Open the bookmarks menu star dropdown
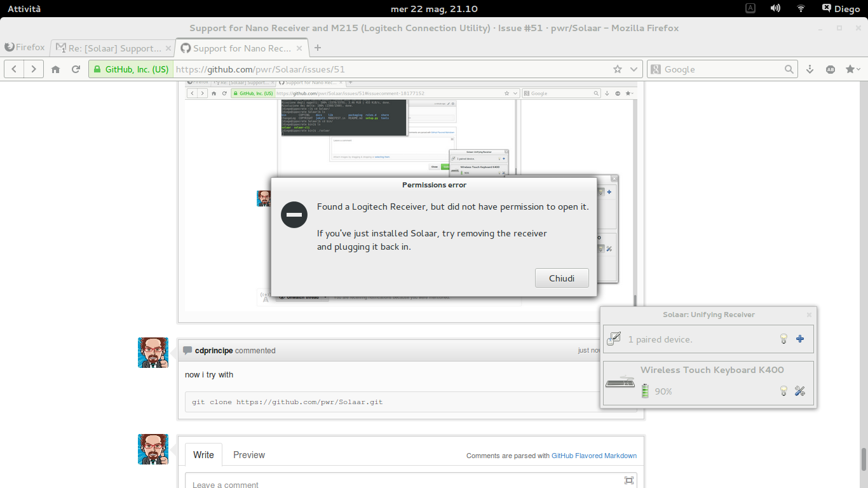 [853, 69]
